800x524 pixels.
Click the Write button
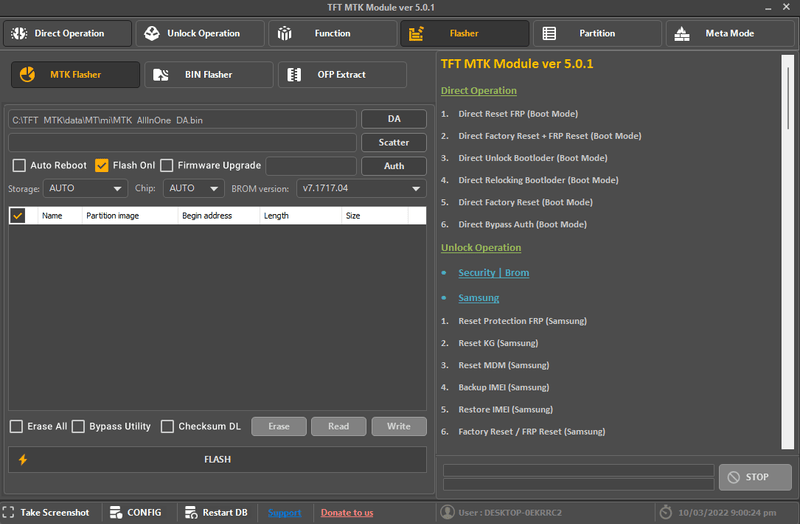[x=399, y=426]
